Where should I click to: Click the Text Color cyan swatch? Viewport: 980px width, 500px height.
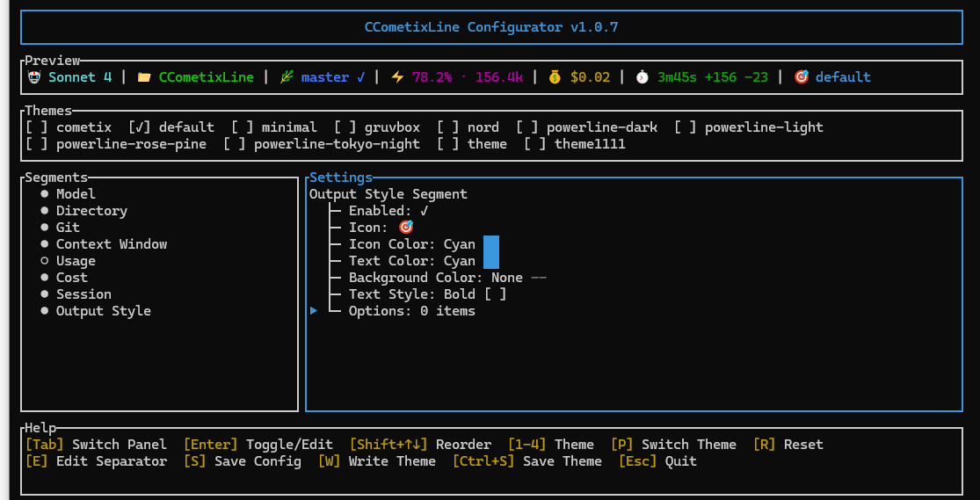coord(491,261)
